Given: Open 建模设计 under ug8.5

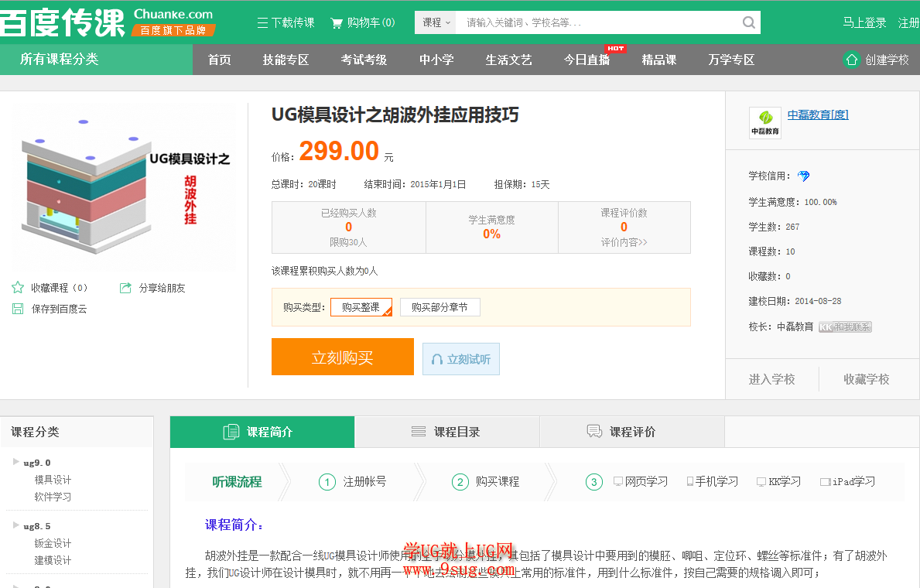Looking at the screenshot, I should click(x=53, y=560).
